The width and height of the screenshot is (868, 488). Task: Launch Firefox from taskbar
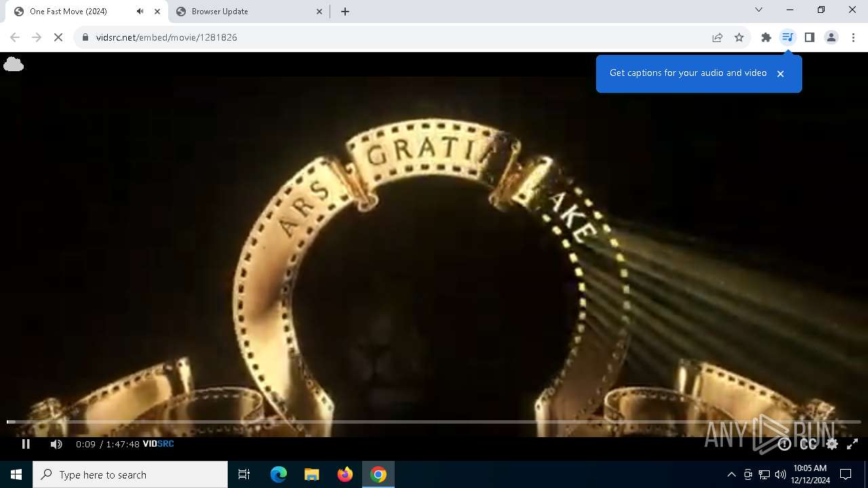click(x=345, y=474)
